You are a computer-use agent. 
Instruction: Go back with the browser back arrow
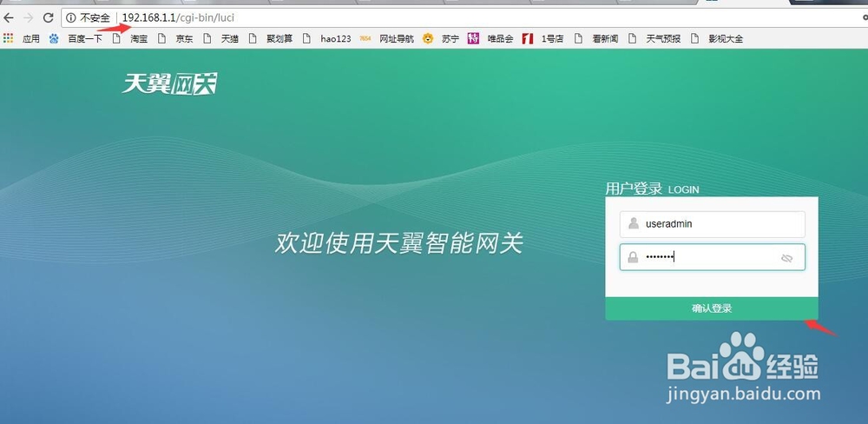(x=9, y=17)
